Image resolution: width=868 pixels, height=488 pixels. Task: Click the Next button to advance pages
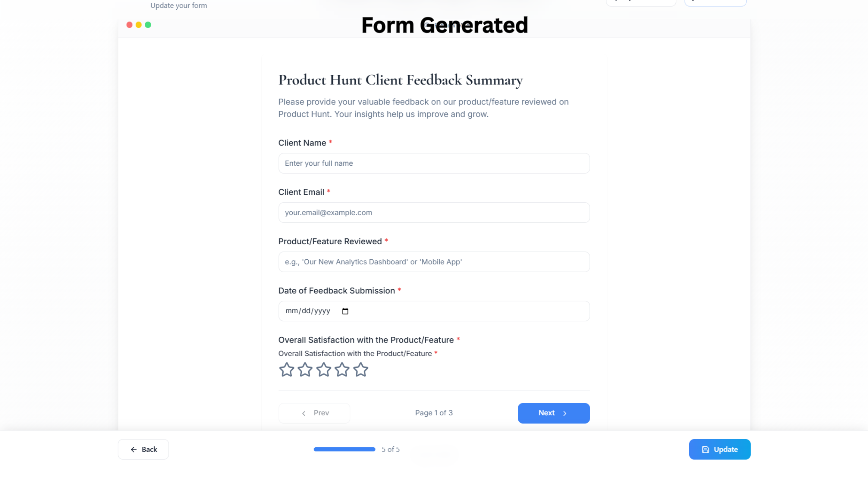point(554,413)
